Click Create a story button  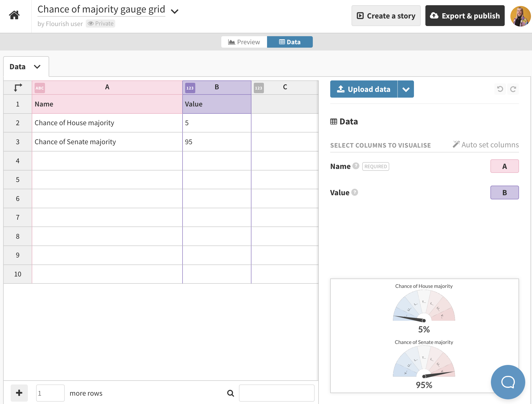click(x=386, y=16)
